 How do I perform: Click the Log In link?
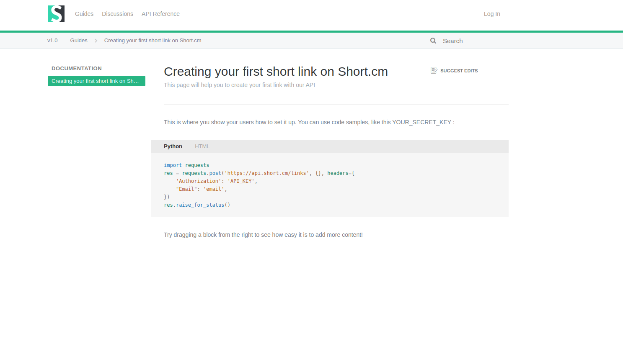[492, 14]
